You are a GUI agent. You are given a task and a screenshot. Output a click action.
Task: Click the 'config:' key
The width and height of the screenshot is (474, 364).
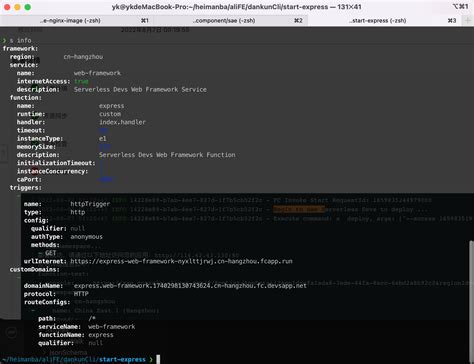click(36, 220)
